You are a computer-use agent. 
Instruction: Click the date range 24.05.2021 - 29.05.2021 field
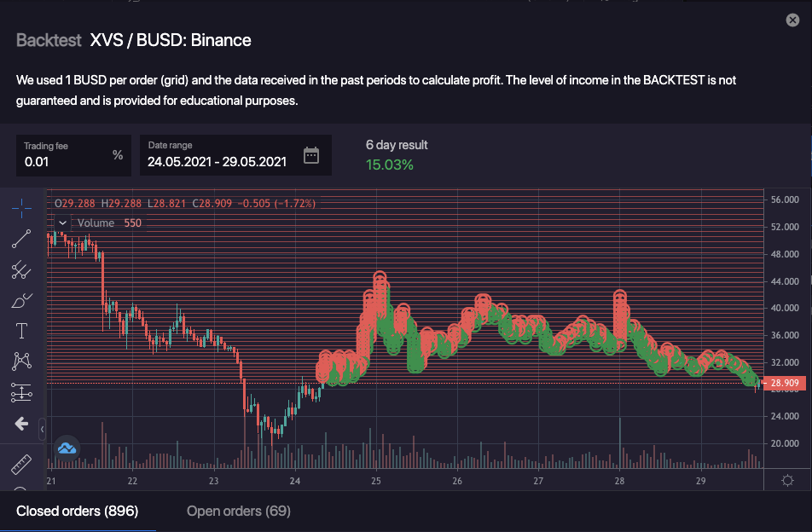[217, 161]
